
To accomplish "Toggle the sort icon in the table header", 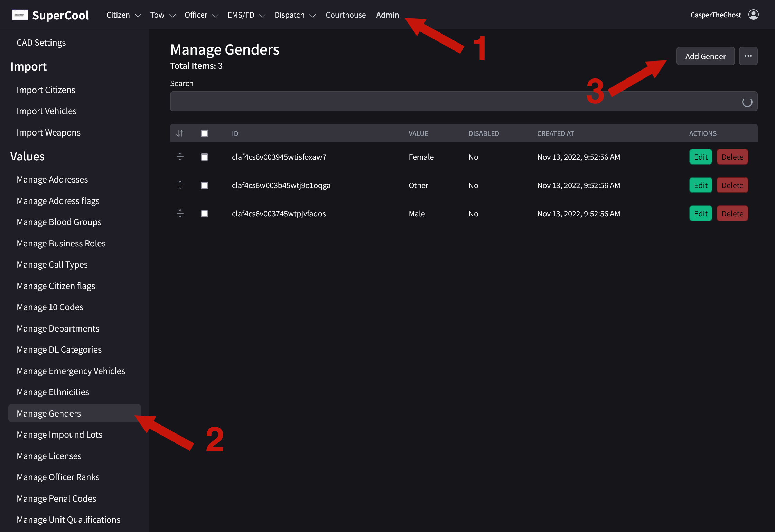I will [x=180, y=133].
